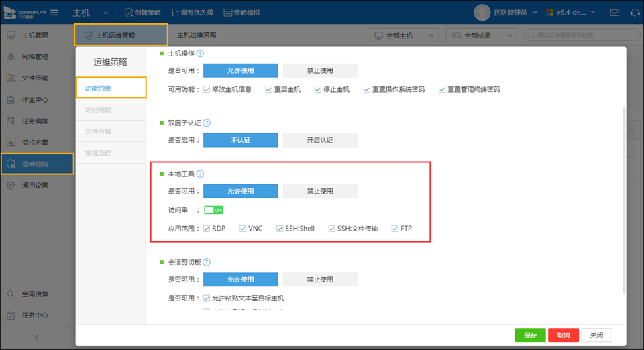Uncheck the RDP checkbox
The height and width of the screenshot is (350, 644).
[x=207, y=229]
